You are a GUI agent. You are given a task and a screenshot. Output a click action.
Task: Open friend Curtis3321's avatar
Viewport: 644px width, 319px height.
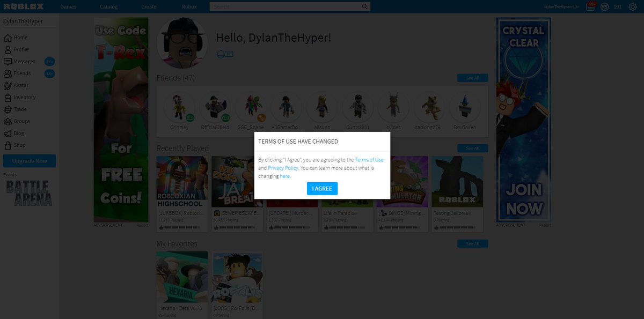point(357,108)
